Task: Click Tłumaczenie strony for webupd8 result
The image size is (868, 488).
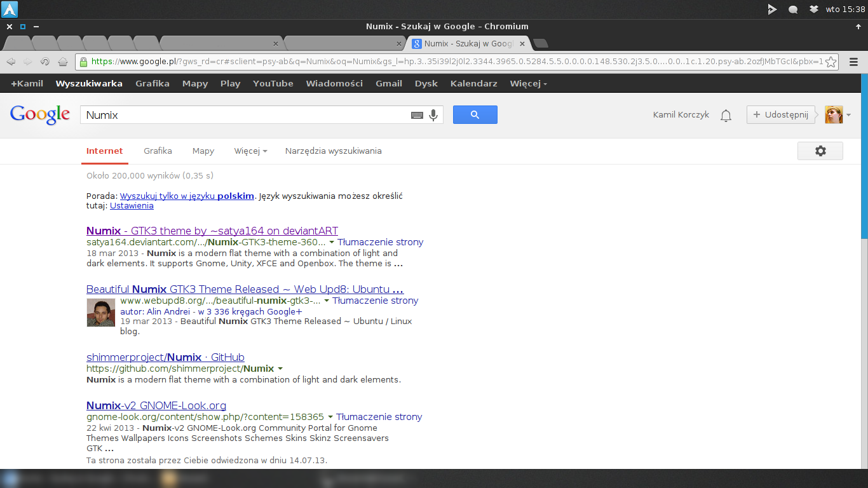Action: 376,301
